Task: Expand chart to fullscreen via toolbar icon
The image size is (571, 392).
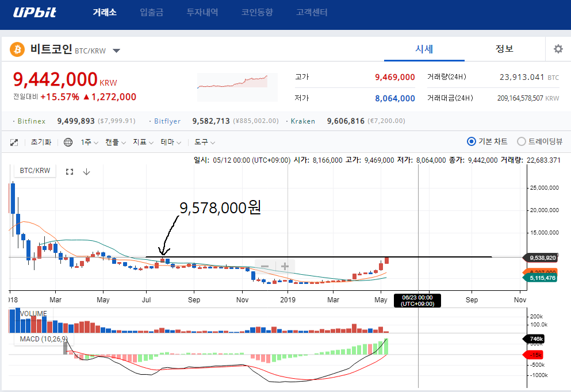Action: (x=14, y=143)
